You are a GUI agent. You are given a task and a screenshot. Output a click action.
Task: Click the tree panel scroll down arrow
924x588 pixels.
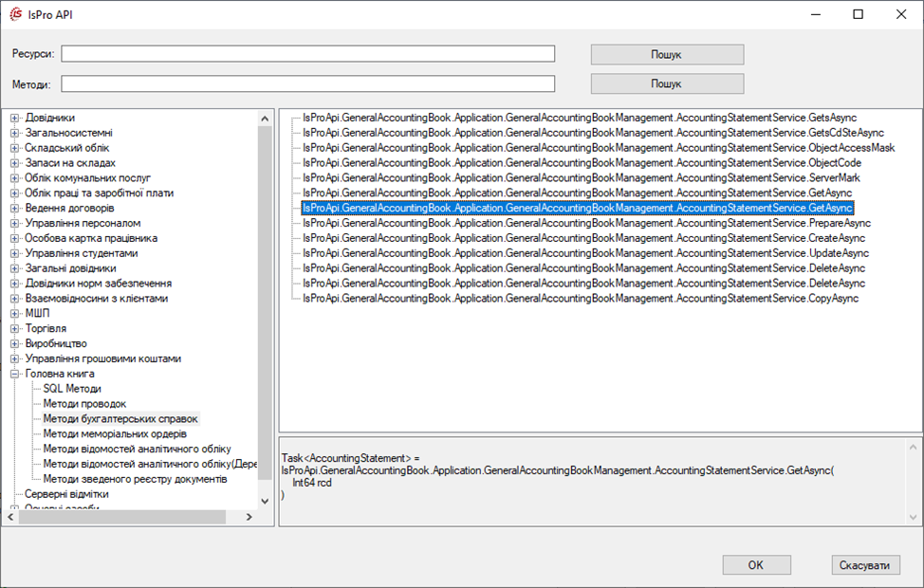click(x=265, y=502)
